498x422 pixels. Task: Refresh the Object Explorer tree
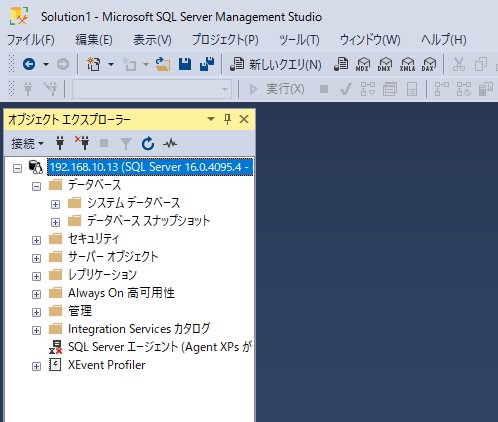[x=148, y=144]
